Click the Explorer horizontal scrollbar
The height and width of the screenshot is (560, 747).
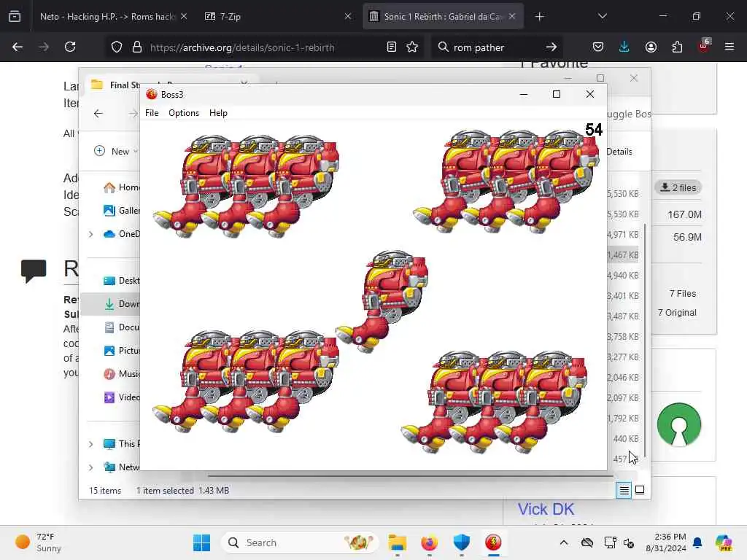pos(410,475)
